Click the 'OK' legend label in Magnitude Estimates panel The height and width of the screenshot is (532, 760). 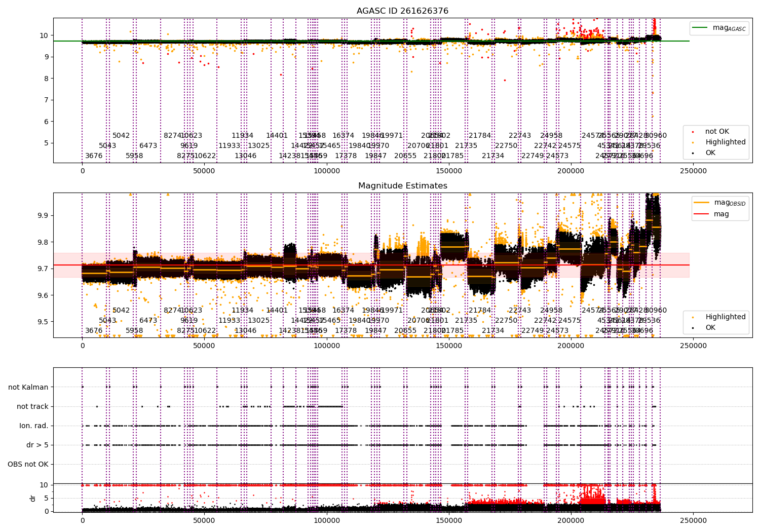pyautogui.click(x=710, y=328)
